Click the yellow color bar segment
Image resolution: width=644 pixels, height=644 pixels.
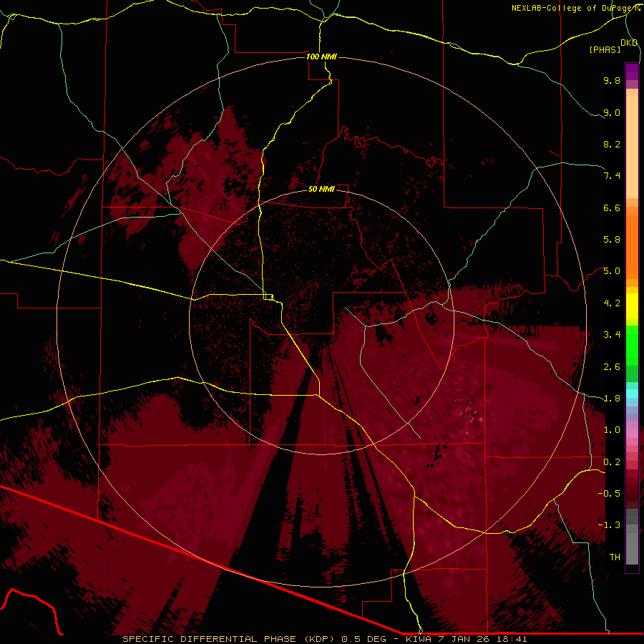[x=632, y=306]
